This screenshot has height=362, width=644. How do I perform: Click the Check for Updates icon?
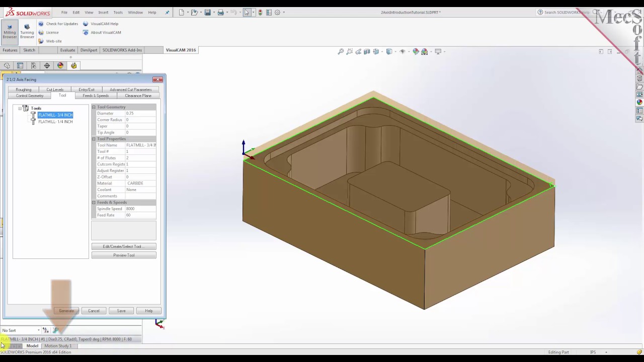tap(41, 24)
